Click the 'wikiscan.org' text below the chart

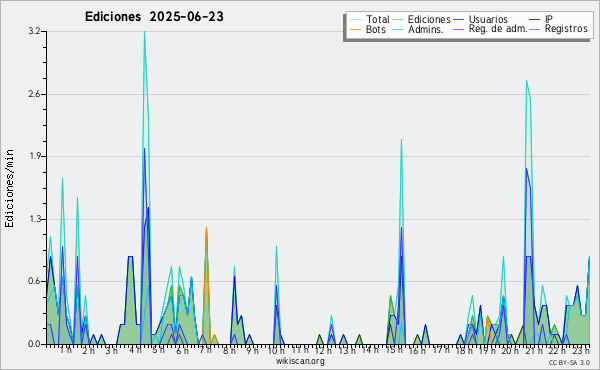(x=300, y=361)
